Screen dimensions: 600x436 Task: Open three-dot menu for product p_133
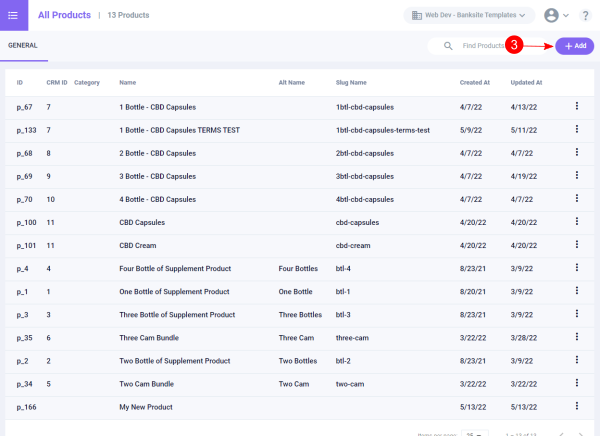point(576,130)
